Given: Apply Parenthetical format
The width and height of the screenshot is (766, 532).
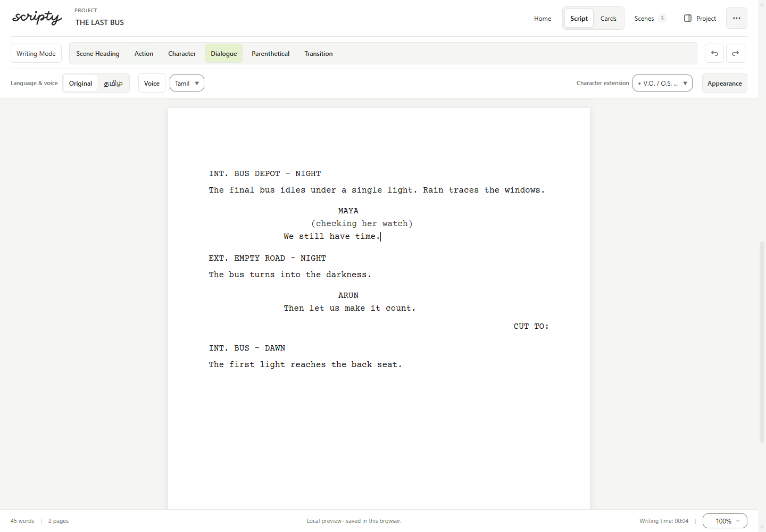Looking at the screenshot, I should coord(270,53).
